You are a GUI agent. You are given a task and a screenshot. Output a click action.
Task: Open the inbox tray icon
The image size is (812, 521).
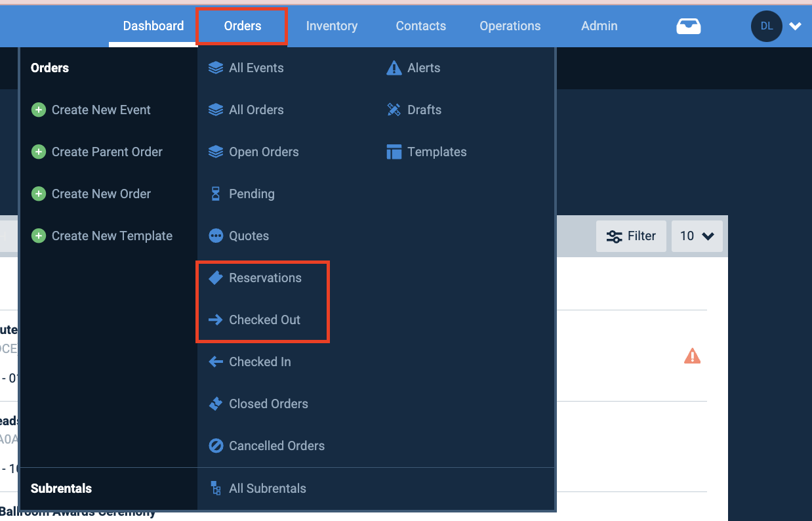(x=689, y=26)
